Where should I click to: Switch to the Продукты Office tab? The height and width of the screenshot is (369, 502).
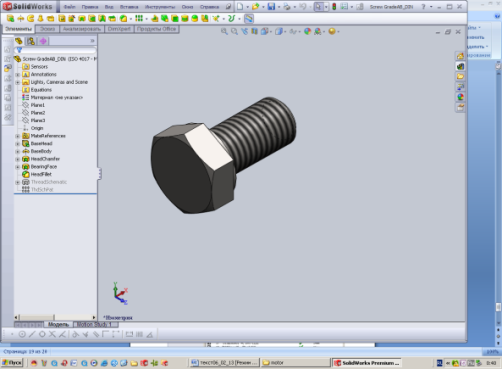[x=156, y=29]
